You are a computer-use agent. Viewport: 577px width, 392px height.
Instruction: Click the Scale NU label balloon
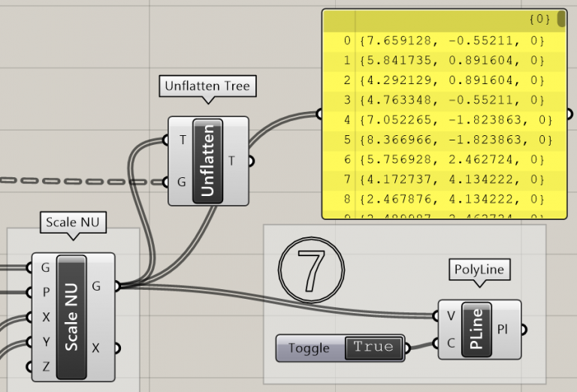[73, 222]
